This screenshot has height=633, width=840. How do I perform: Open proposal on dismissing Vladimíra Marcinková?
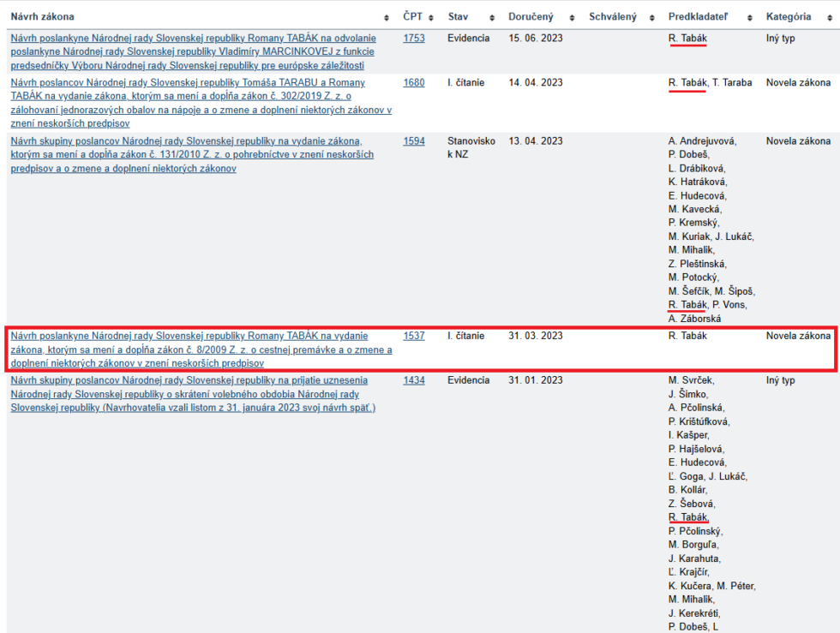pos(193,51)
